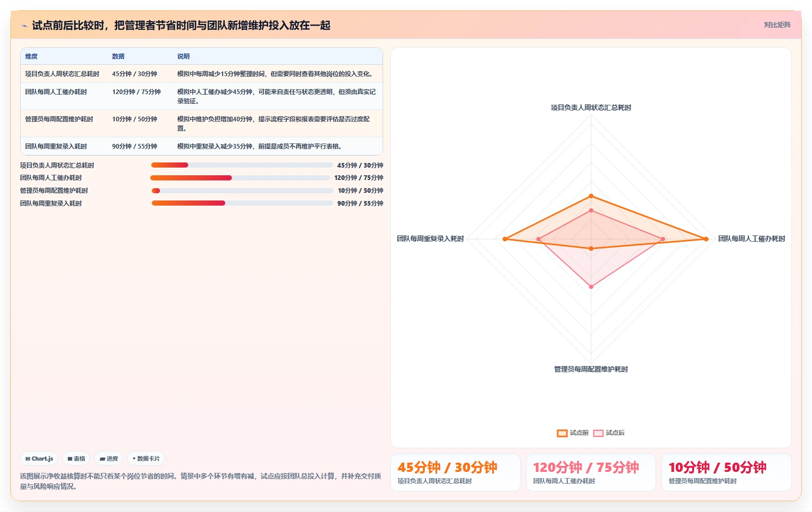Open the 45分钟 / 30分钟 data card

(456, 472)
